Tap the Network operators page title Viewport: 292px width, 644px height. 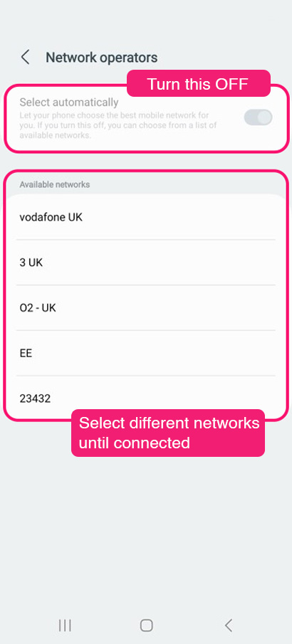(102, 58)
